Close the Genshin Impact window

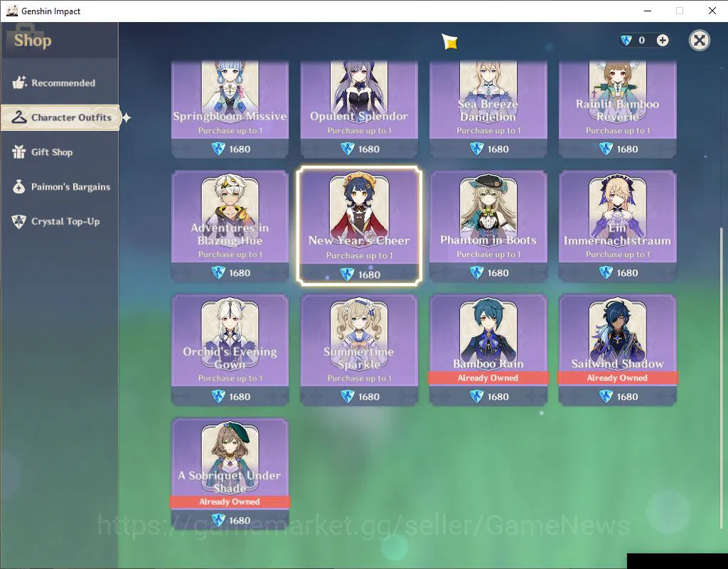point(712,11)
